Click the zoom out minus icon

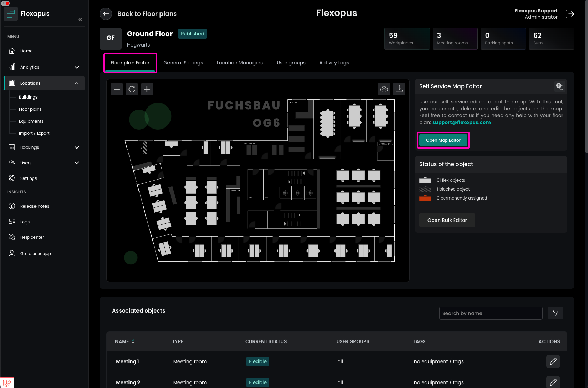(x=116, y=89)
